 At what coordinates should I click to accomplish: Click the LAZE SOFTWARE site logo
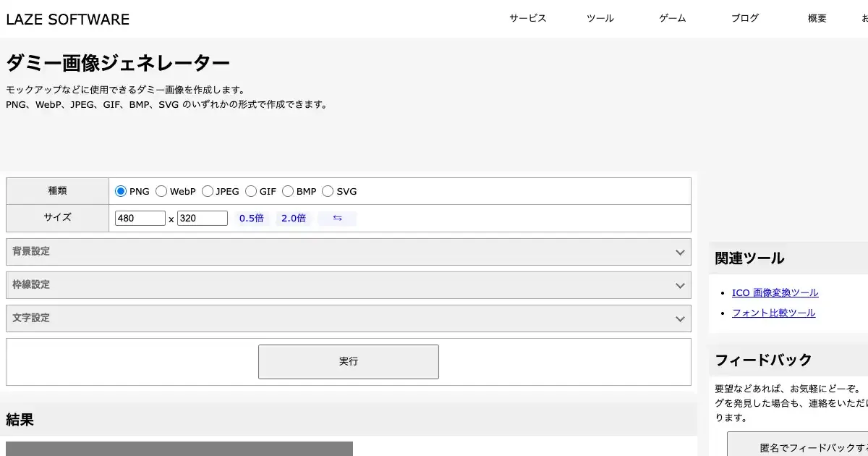[68, 20]
